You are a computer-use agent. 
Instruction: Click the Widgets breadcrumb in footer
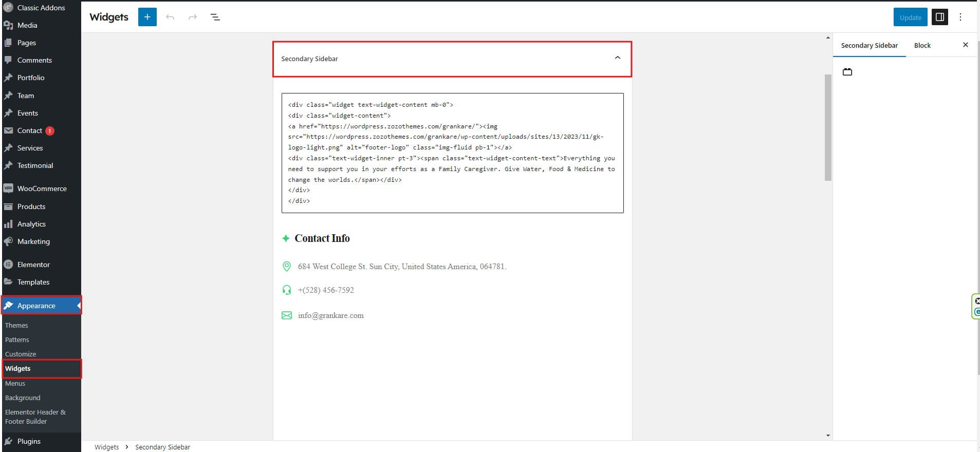coord(106,447)
